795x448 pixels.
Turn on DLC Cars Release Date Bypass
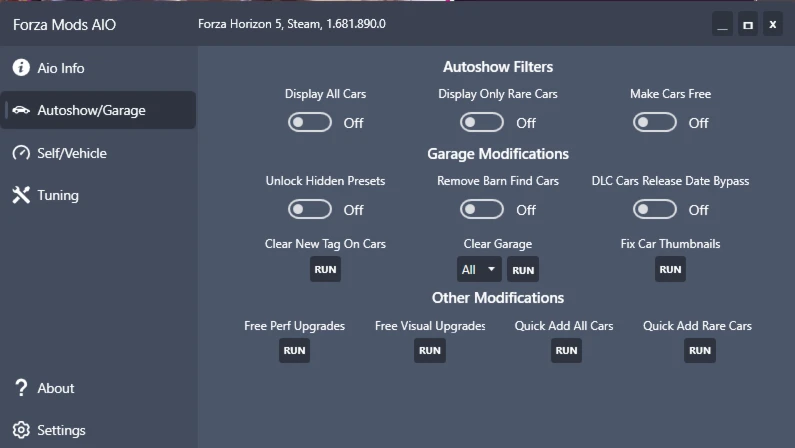tap(655, 209)
